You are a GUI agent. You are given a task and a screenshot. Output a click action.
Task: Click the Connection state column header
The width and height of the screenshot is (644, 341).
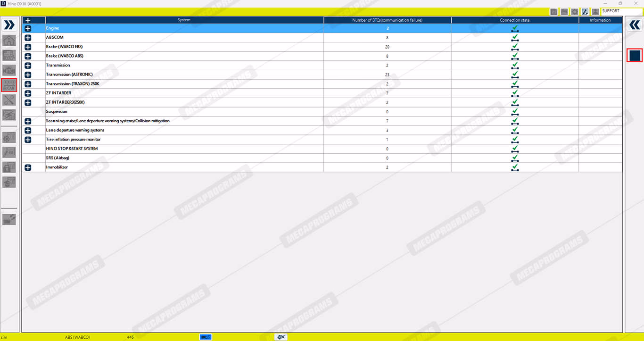click(x=515, y=20)
